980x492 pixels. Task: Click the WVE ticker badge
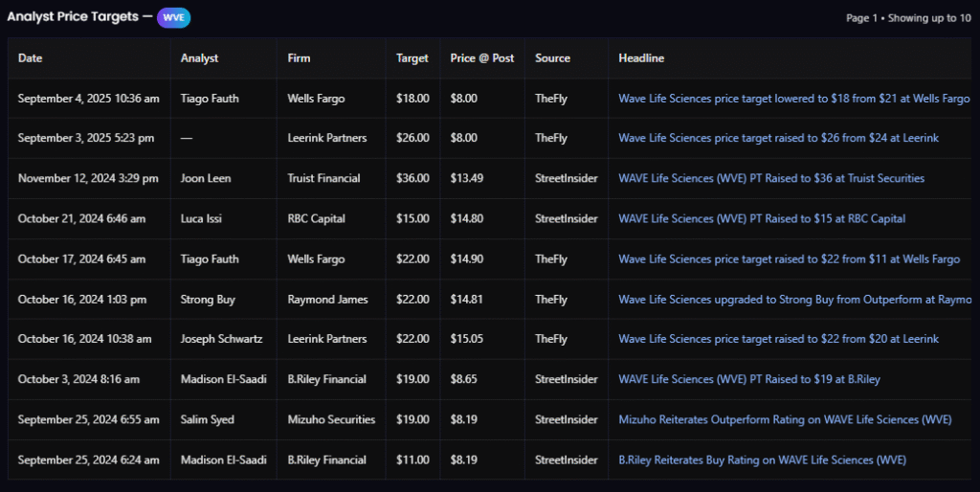(173, 17)
